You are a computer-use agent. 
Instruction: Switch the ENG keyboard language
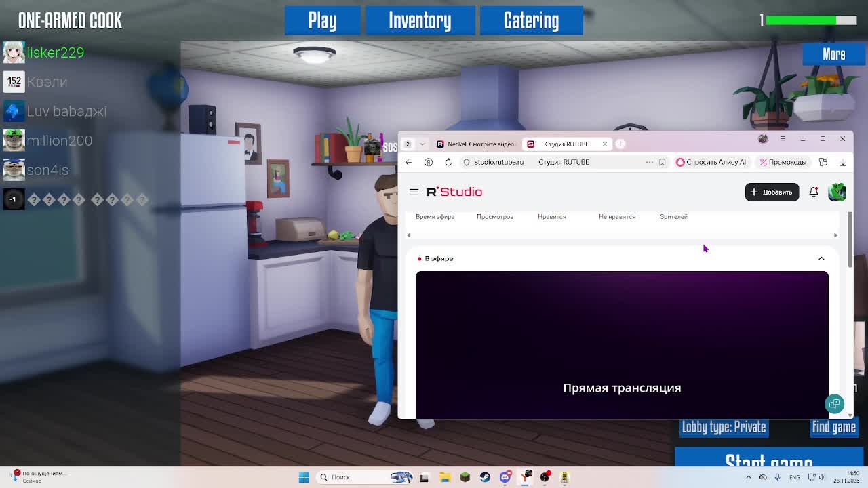coord(794,477)
